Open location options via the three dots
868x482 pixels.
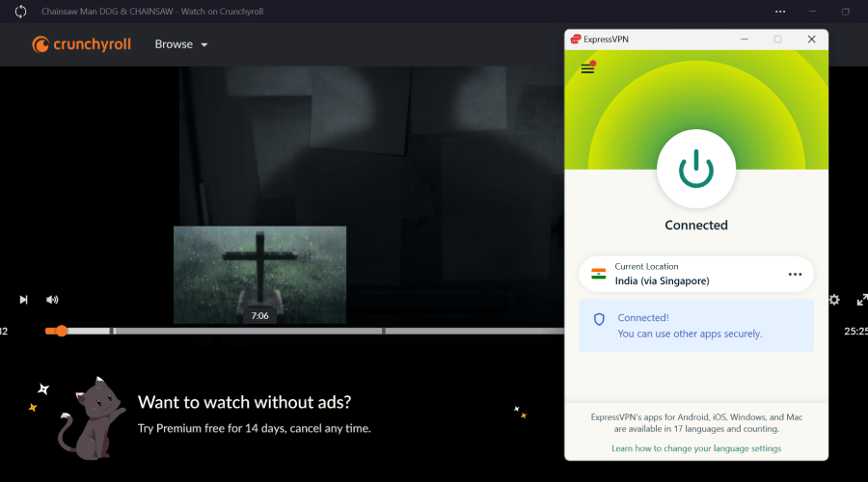click(795, 275)
